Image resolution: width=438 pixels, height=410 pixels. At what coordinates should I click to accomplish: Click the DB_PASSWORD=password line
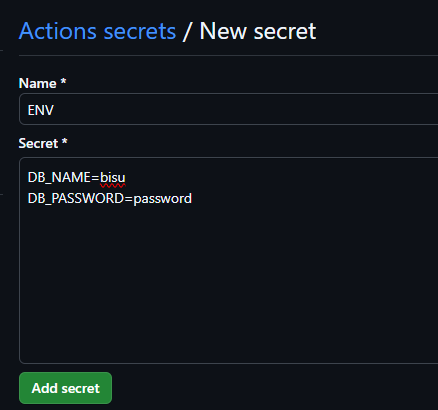[110, 199]
